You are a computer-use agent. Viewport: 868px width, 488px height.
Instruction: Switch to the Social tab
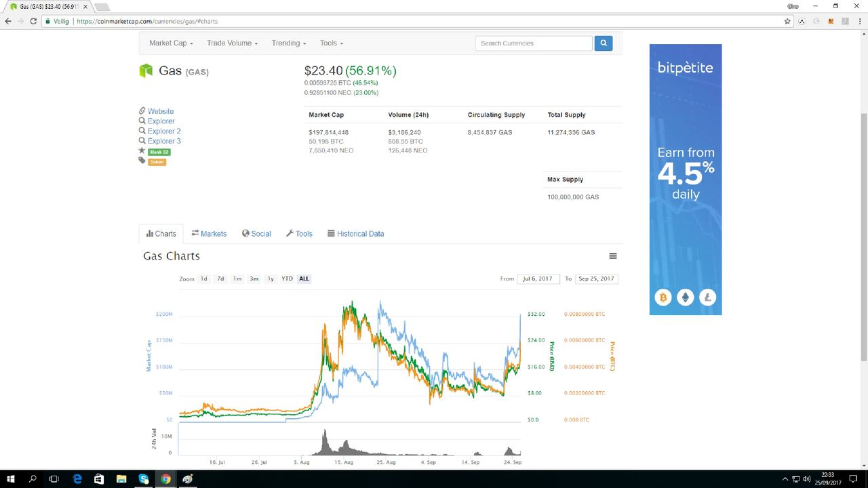pos(256,234)
